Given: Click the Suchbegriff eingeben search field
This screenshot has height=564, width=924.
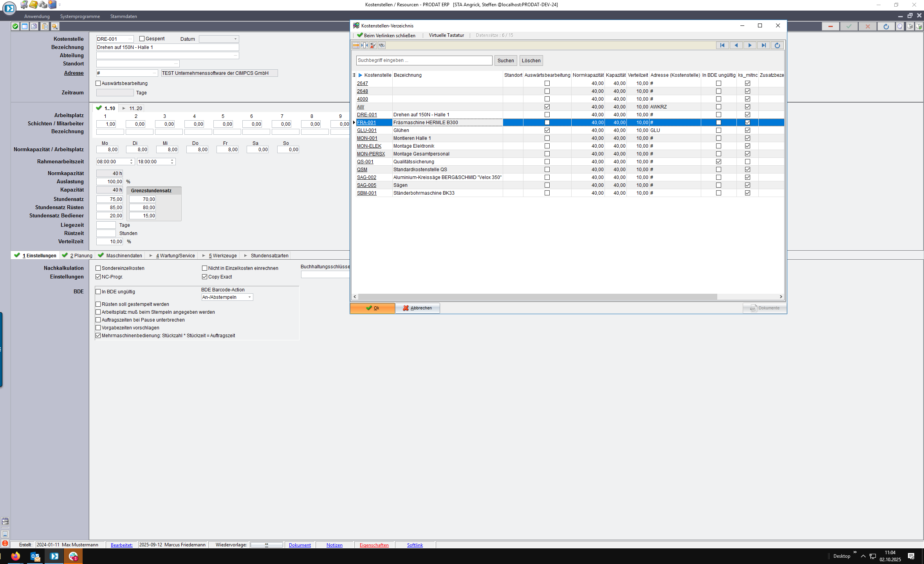Looking at the screenshot, I should 424,61.
